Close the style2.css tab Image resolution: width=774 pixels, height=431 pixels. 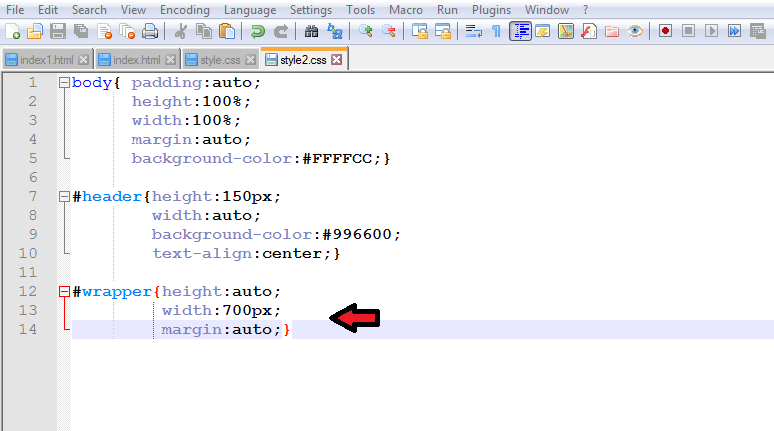click(337, 60)
